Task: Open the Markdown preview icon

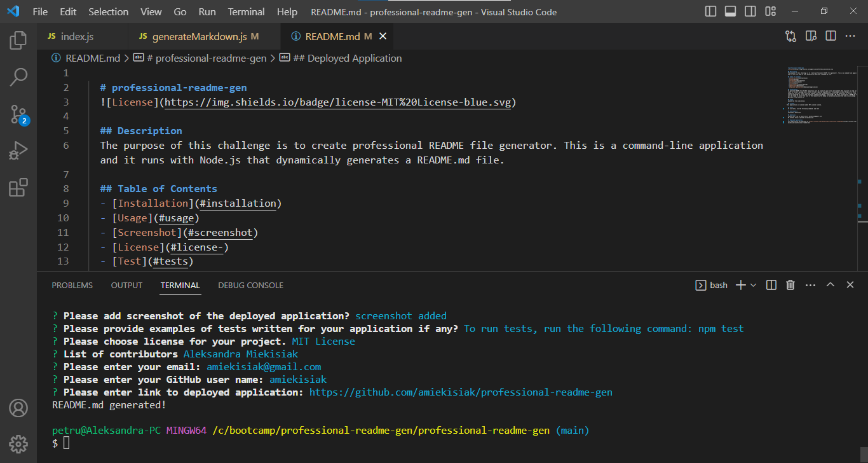Action: [x=811, y=36]
